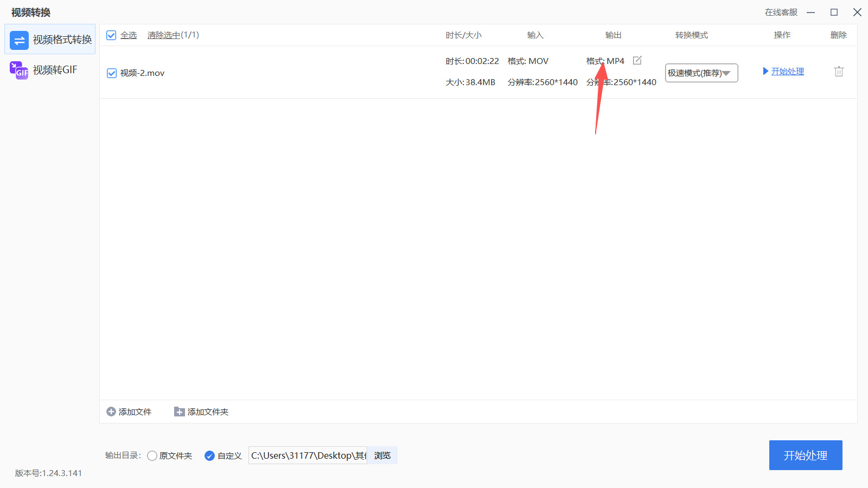The image size is (868, 488).
Task: Click the 输出 column header
Action: pyautogui.click(x=614, y=35)
